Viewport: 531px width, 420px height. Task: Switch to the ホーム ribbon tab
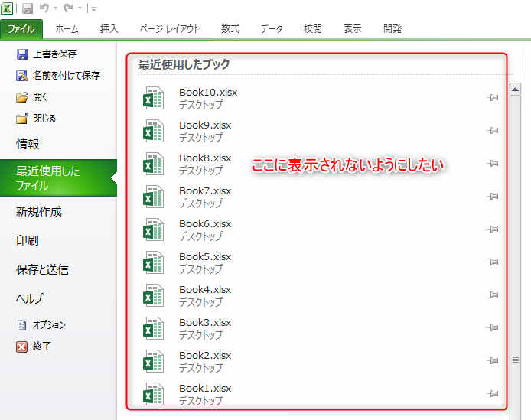click(67, 29)
